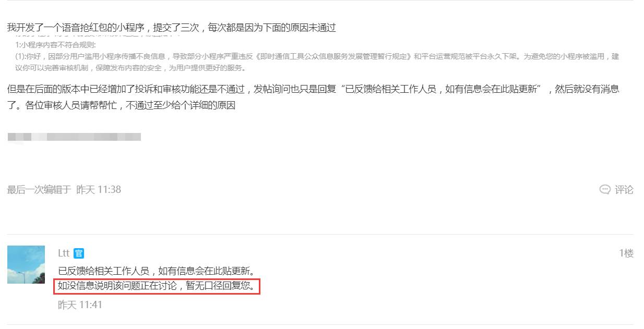Open Ltt's sky photo avatar
644x329 pixels.
(26, 265)
